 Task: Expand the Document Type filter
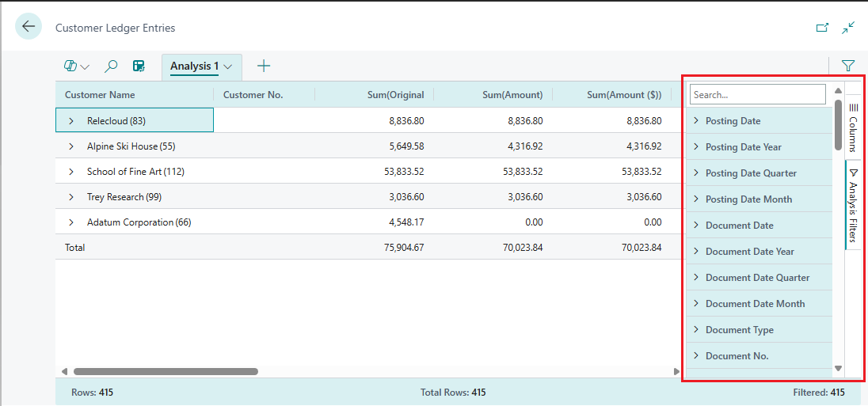[696, 330]
